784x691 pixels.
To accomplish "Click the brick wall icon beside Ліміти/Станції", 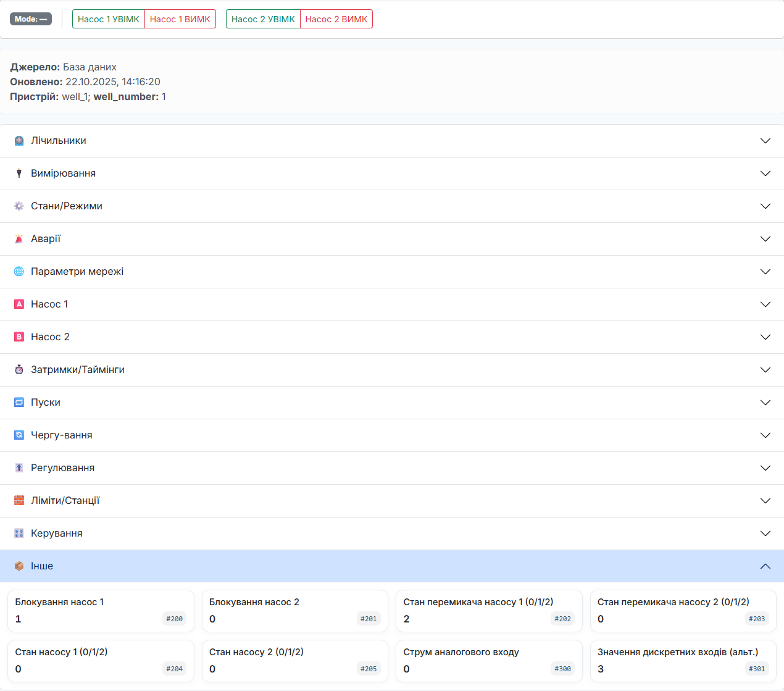I will pyautogui.click(x=19, y=501).
